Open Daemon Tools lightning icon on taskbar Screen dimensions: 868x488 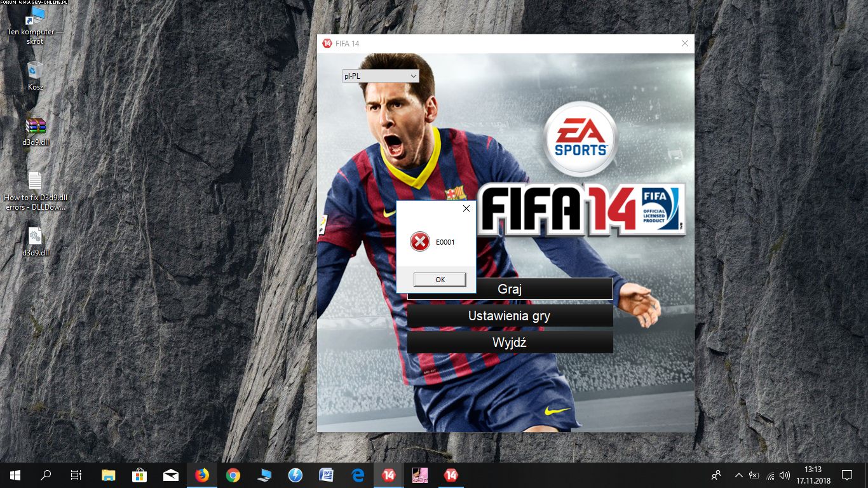tap(295, 475)
